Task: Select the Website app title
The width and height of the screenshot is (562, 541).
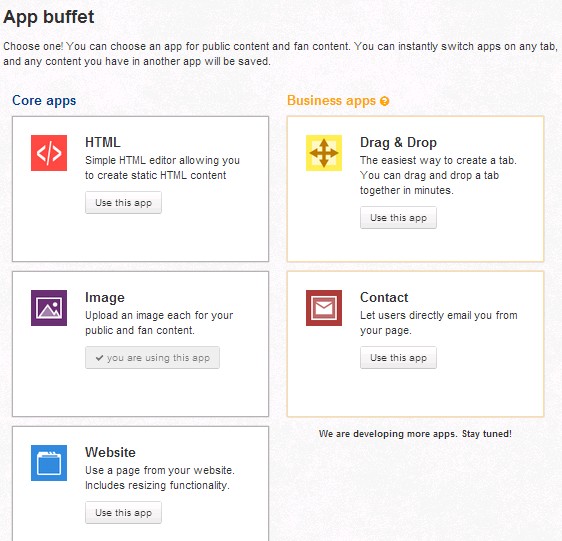Action: (x=110, y=452)
